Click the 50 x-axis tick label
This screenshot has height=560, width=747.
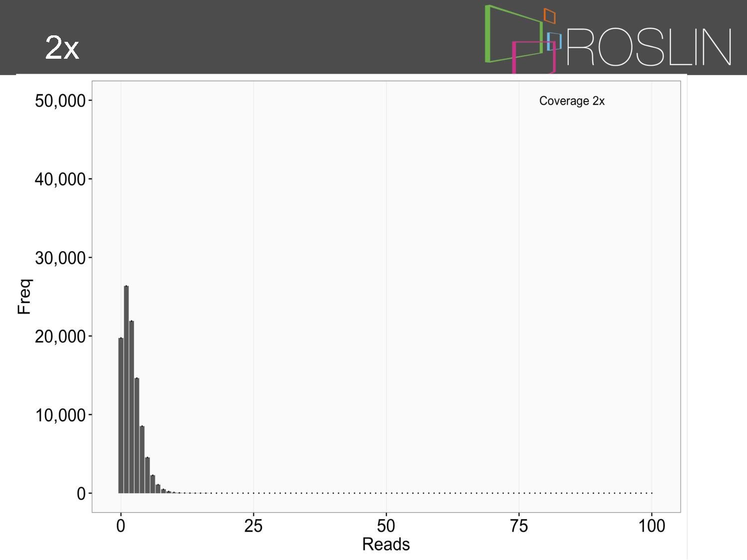[x=386, y=526]
